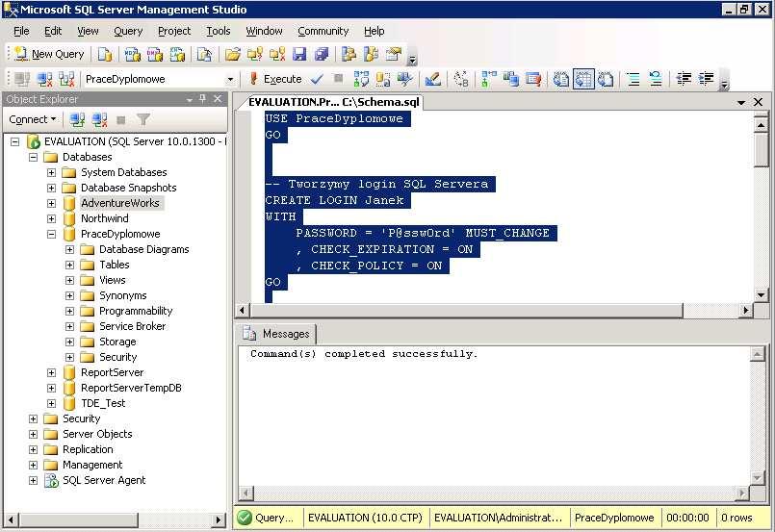Expand the Programmability folder
Screen dimensions: 775x532
coord(69,311)
